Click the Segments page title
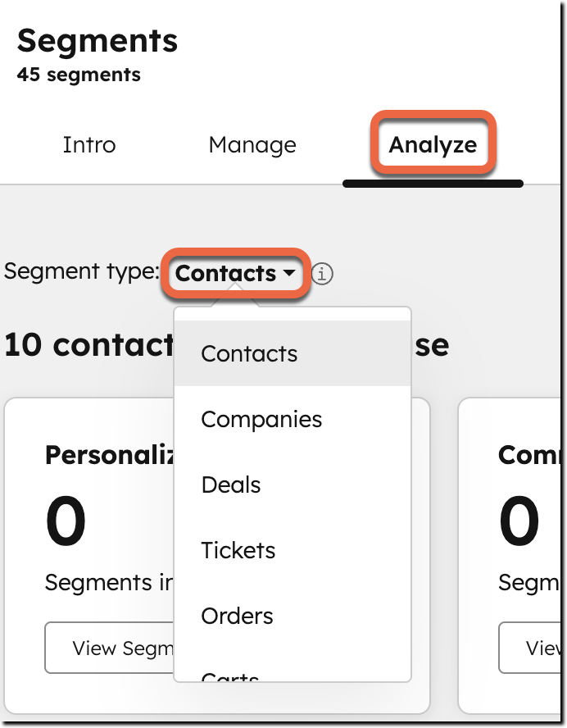Image resolution: width=567 pixels, height=728 pixels. (97, 40)
